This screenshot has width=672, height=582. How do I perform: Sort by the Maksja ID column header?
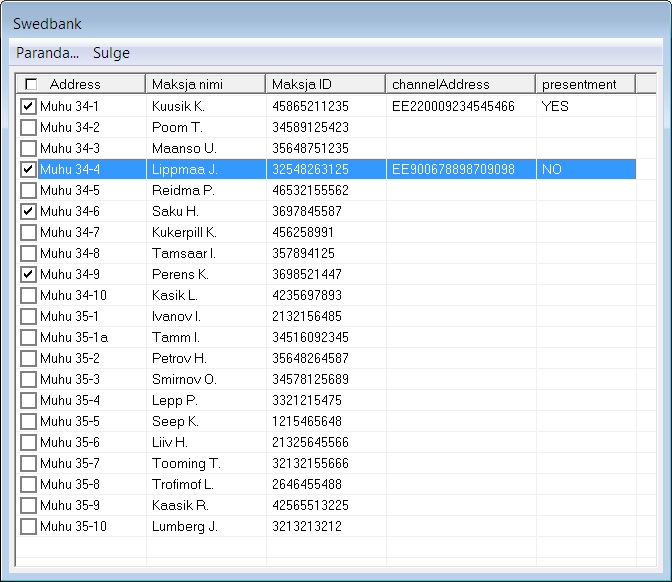pos(326,84)
